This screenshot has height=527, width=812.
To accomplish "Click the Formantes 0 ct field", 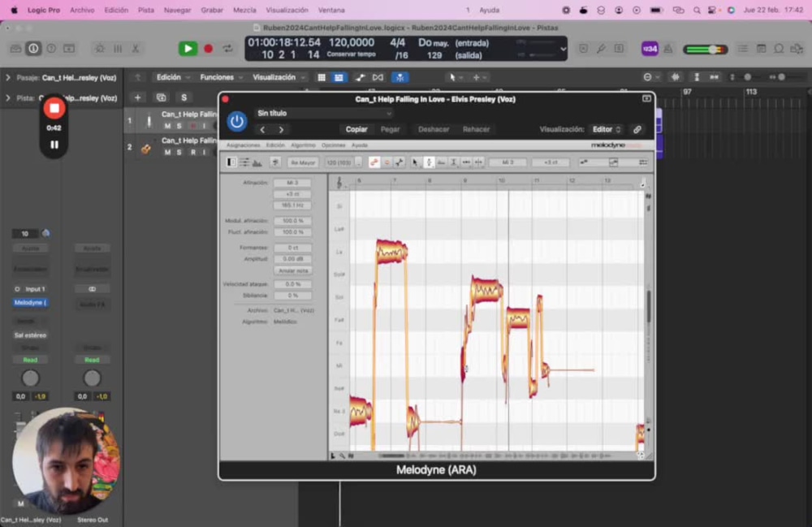I will [292, 248].
